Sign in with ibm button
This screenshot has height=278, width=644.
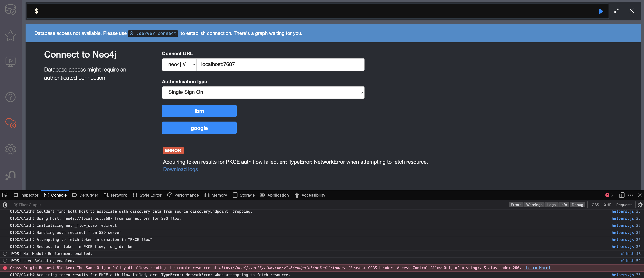[x=199, y=111]
